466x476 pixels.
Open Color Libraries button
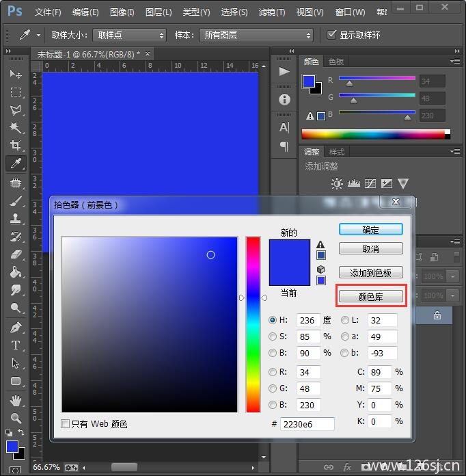coord(371,296)
